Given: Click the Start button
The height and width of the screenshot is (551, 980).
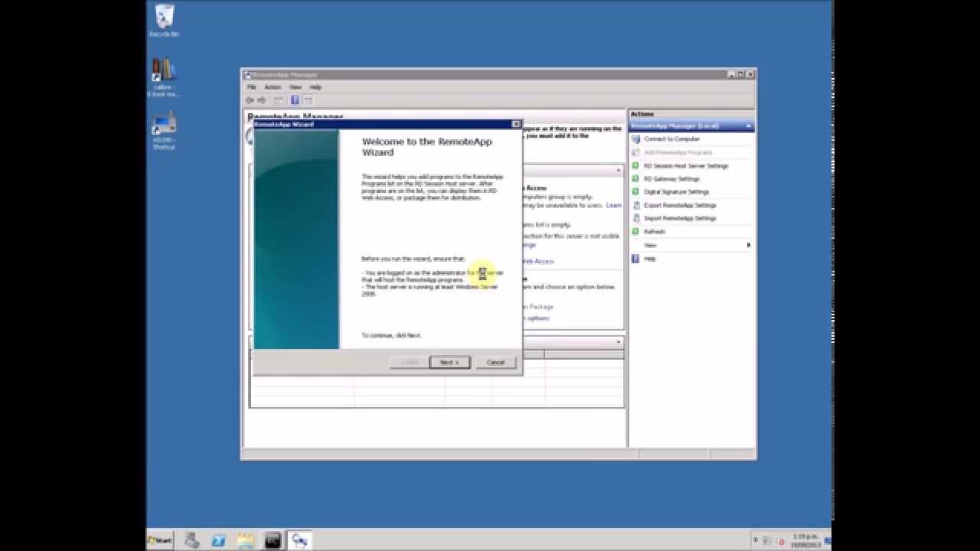Looking at the screenshot, I should click(160, 540).
